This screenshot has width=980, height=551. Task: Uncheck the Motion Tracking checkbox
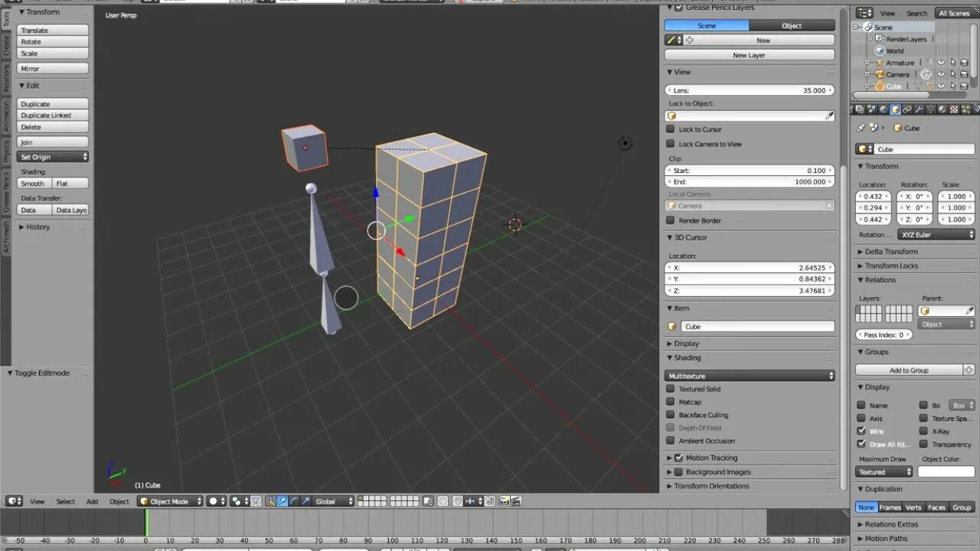point(678,458)
